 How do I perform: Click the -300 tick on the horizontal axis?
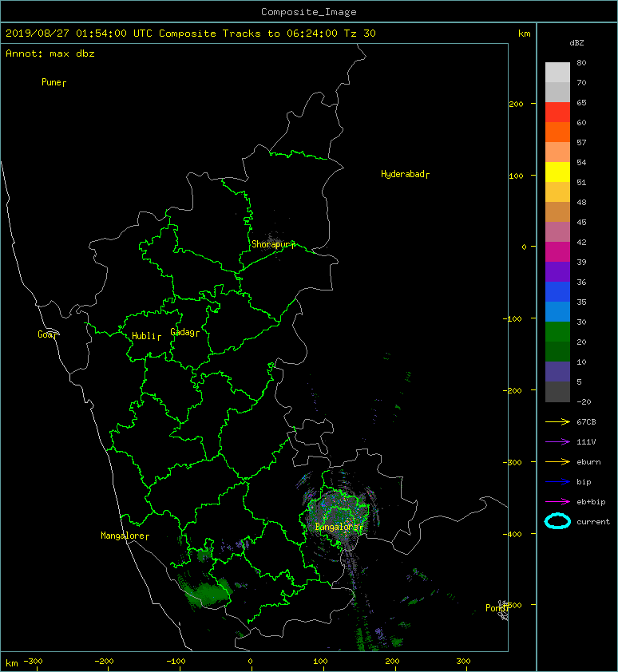(x=33, y=662)
